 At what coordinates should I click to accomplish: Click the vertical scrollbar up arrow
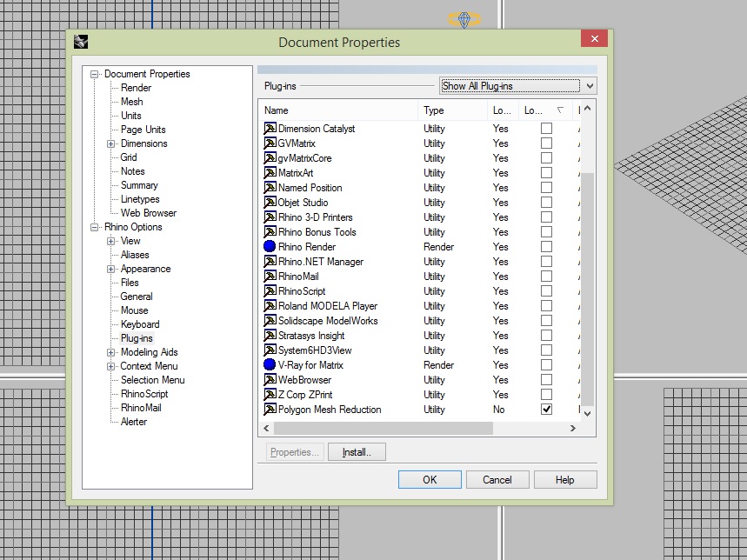pyautogui.click(x=587, y=108)
